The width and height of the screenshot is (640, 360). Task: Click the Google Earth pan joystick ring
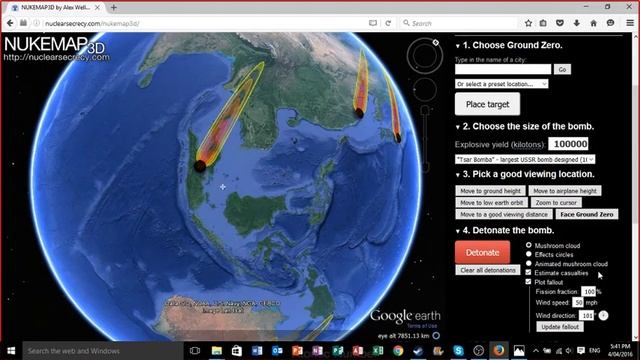point(424,89)
